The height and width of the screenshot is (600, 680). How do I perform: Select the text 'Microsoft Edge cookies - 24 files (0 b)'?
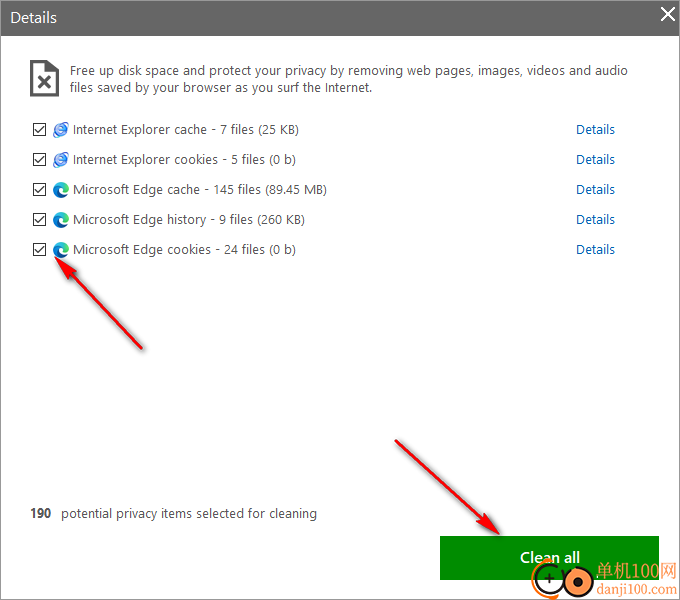(184, 249)
